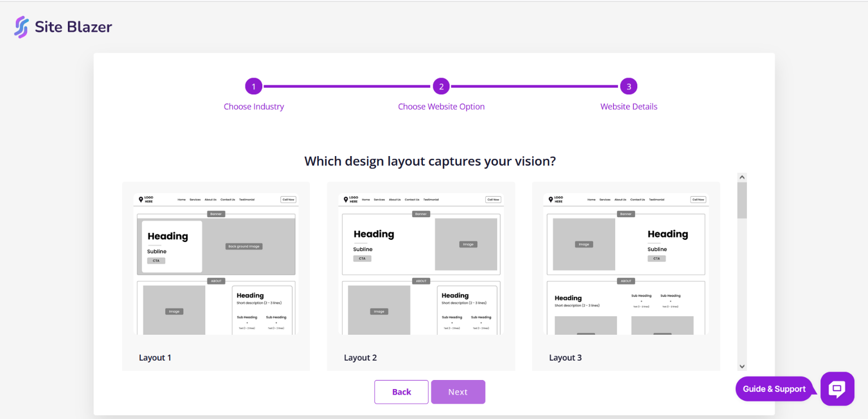
Task: Click step 3 circle in progress bar
Action: pyautogui.click(x=628, y=87)
